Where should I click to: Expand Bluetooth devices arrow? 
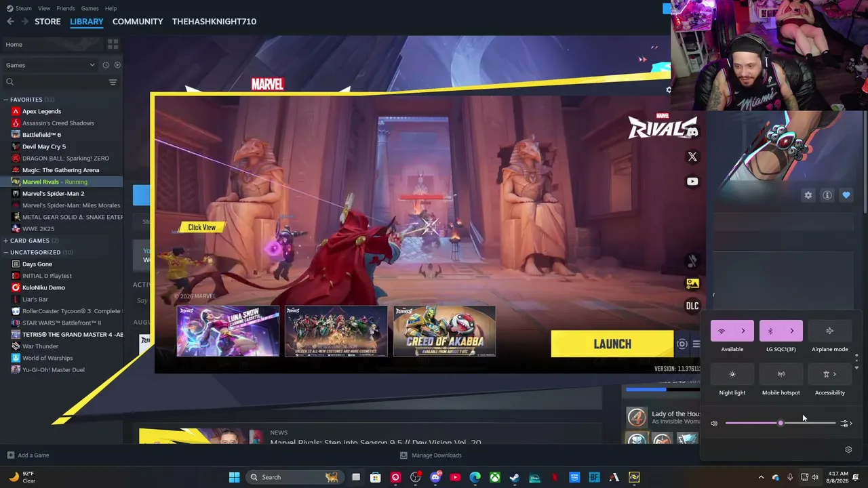(x=792, y=331)
